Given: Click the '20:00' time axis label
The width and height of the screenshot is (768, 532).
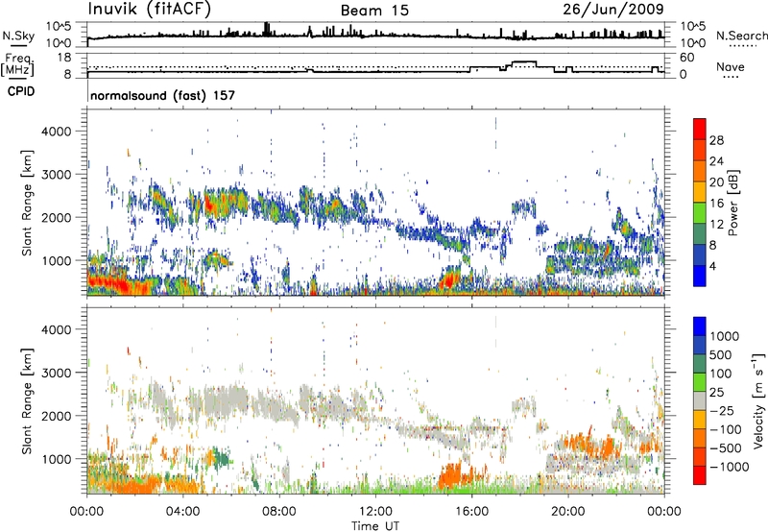Looking at the screenshot, I should (x=567, y=512).
